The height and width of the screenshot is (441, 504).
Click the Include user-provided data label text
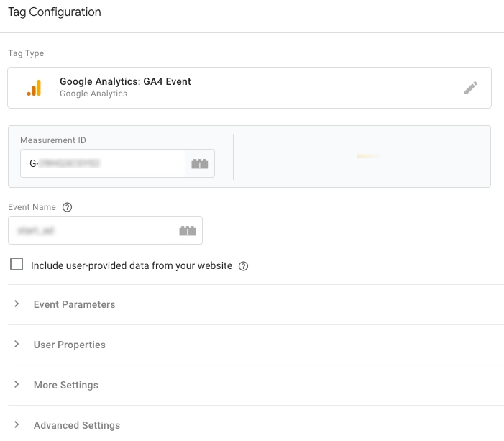pyautogui.click(x=132, y=265)
